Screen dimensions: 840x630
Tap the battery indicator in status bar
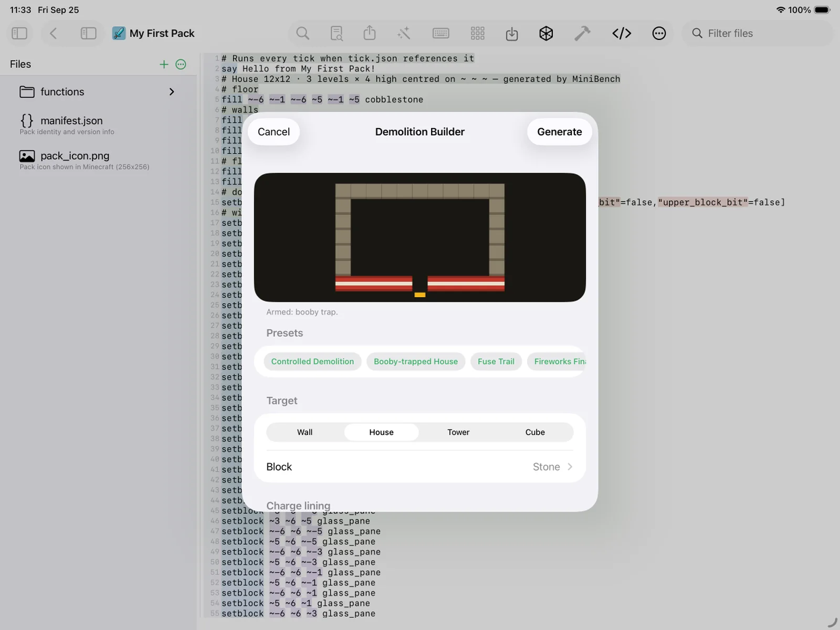pyautogui.click(x=822, y=10)
